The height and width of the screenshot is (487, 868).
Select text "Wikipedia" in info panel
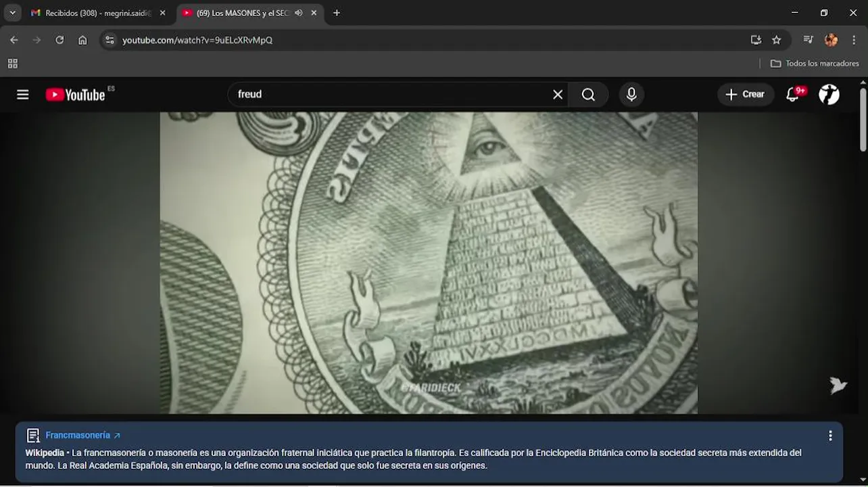[45, 453]
